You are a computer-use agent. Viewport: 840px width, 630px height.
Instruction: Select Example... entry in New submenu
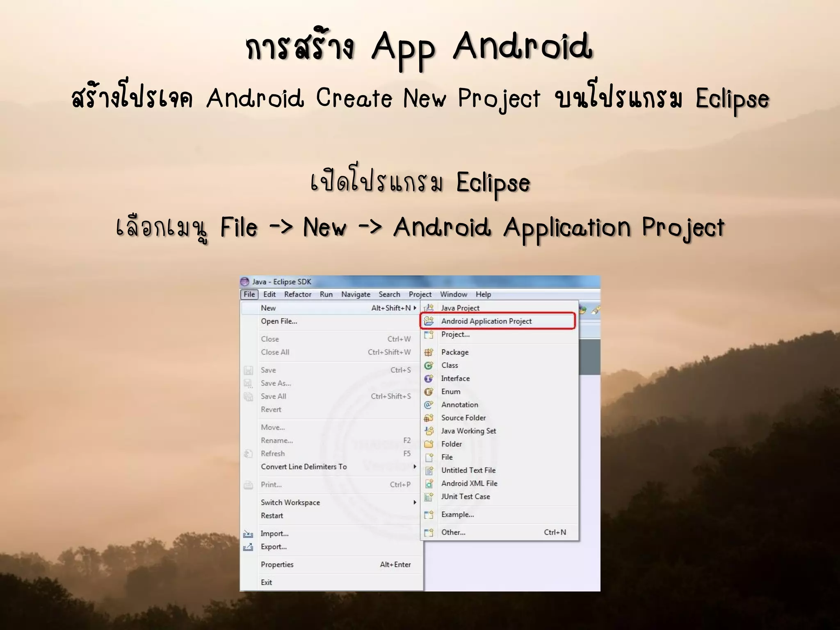point(499,514)
